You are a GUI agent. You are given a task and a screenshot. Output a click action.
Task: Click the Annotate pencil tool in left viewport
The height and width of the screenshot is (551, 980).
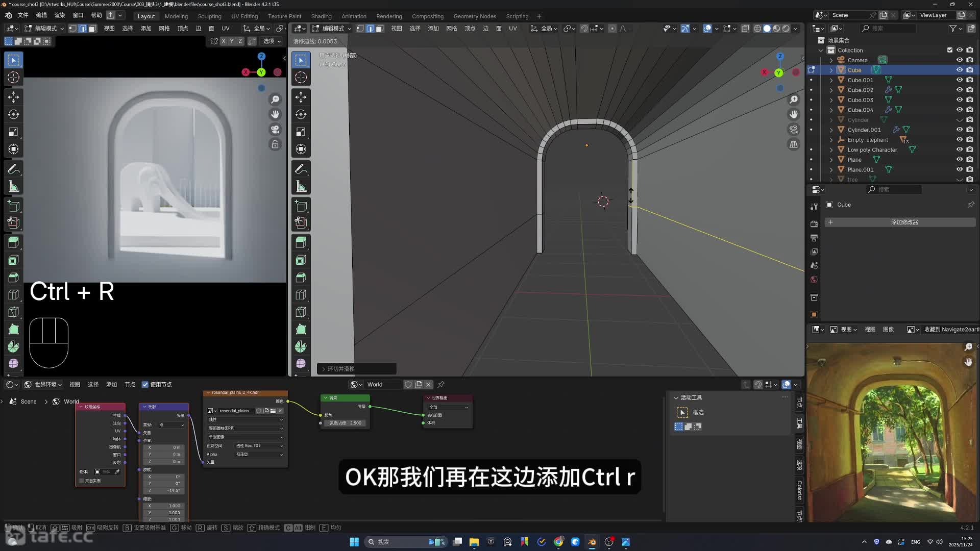pos(14,169)
